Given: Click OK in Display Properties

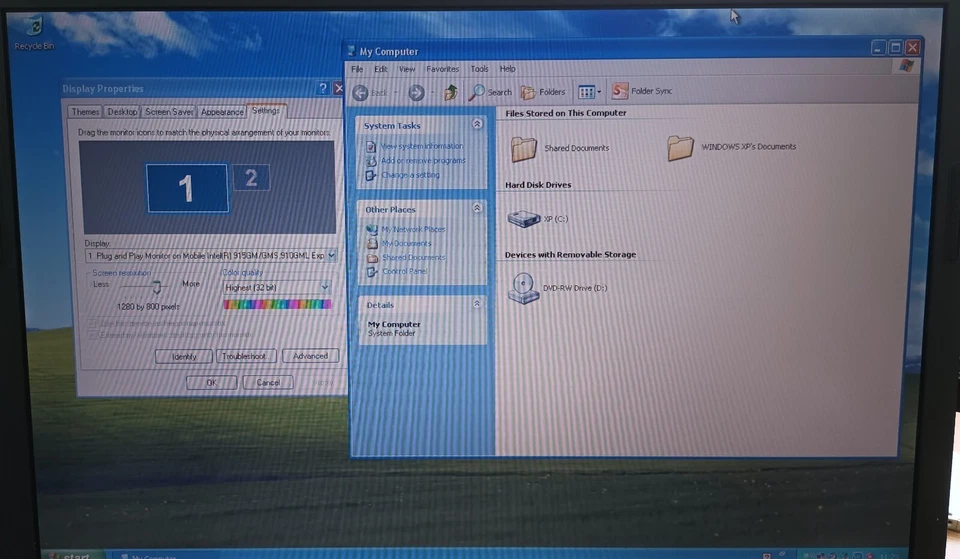Looking at the screenshot, I should [x=211, y=383].
